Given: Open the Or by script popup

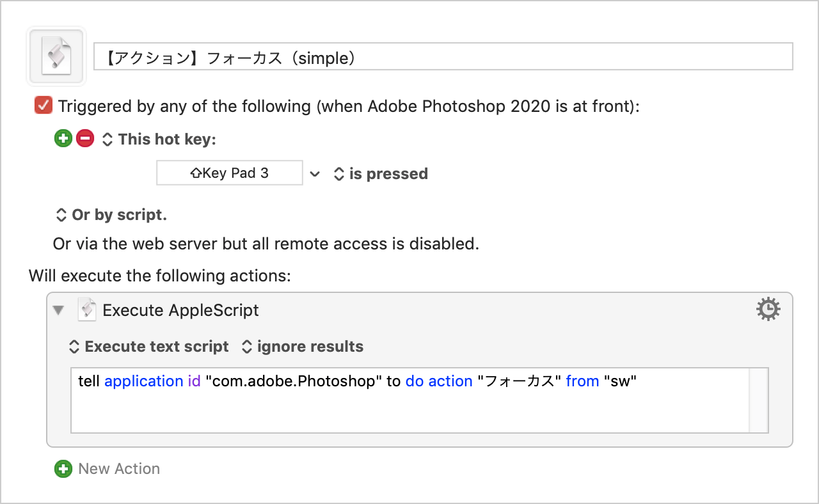Looking at the screenshot, I should (111, 215).
